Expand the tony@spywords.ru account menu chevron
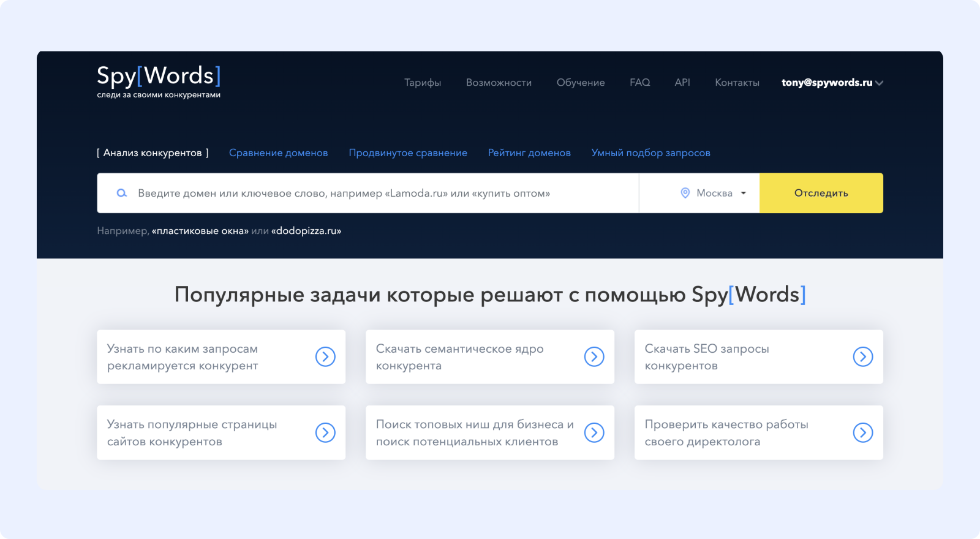Viewport: 980px width, 539px height. point(880,83)
